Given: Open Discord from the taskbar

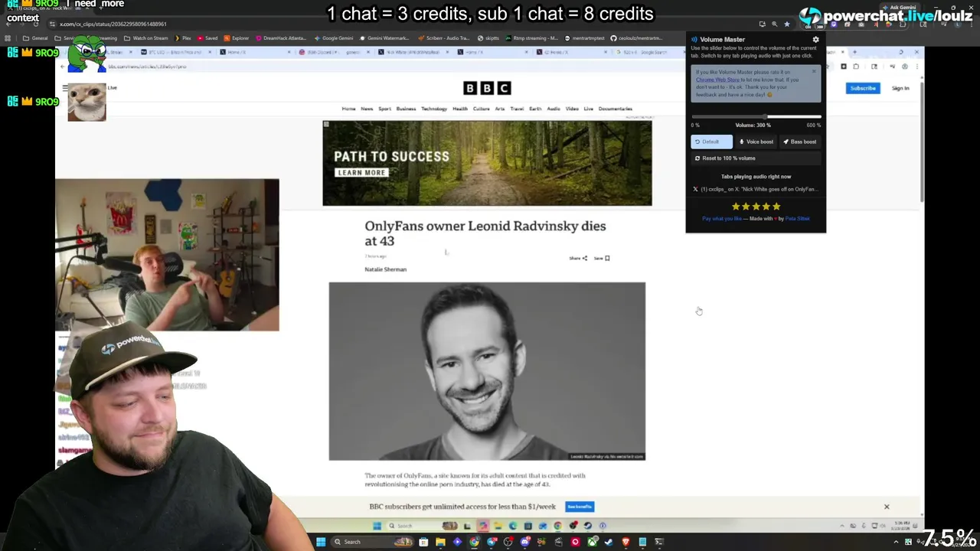Looking at the screenshot, I should click(x=524, y=542).
